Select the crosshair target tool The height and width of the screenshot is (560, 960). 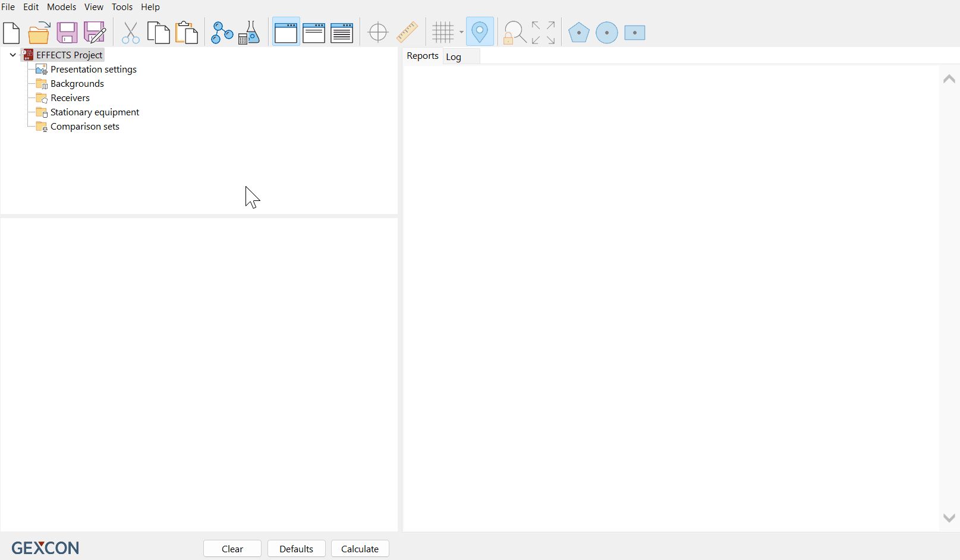click(378, 32)
